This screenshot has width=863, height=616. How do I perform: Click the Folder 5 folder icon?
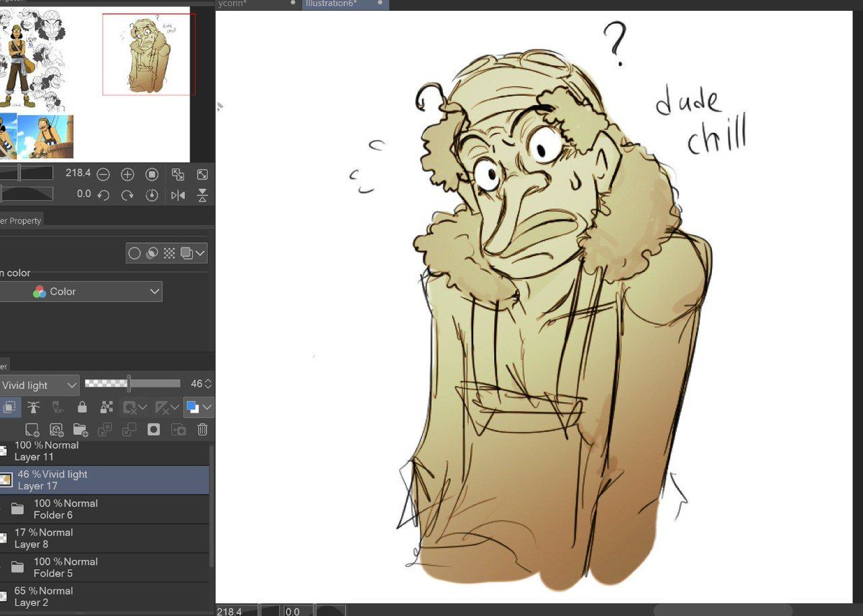18,568
